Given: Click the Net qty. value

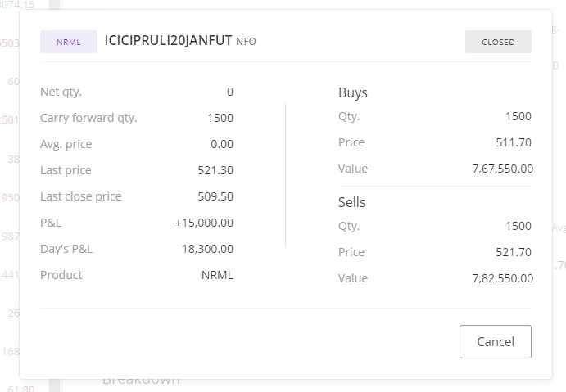Looking at the screenshot, I should coord(230,92).
